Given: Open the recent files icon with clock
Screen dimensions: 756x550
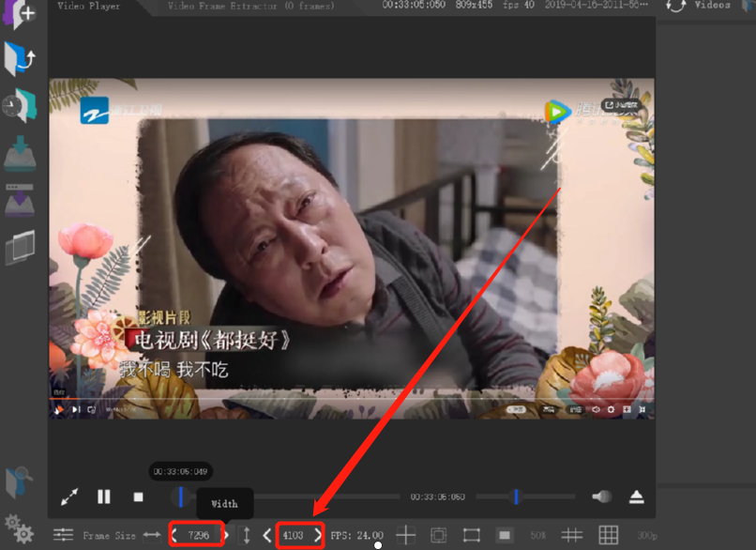Looking at the screenshot, I should [x=20, y=106].
